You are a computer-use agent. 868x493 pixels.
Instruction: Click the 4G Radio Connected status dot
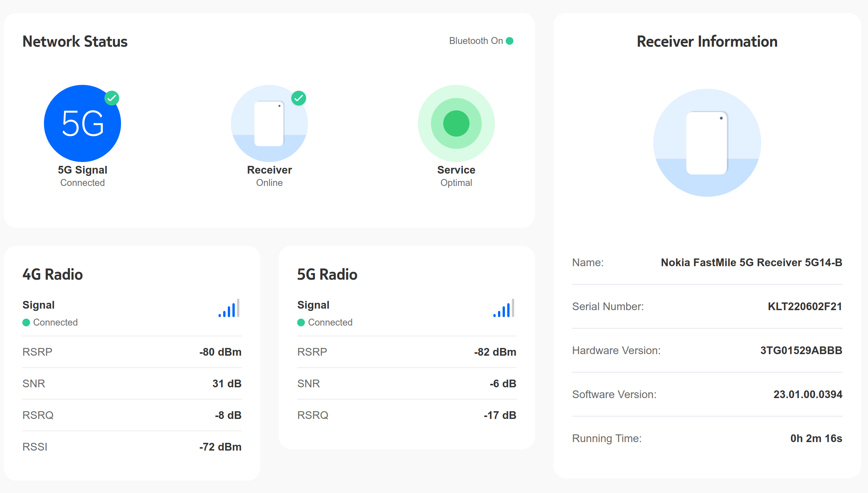(x=26, y=322)
